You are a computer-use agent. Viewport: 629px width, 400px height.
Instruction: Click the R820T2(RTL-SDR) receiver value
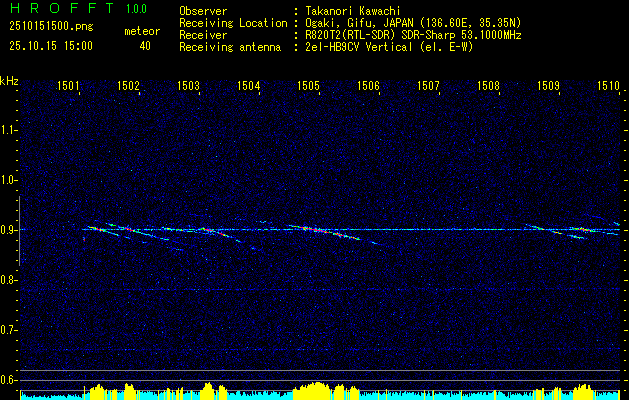[x=413, y=35]
